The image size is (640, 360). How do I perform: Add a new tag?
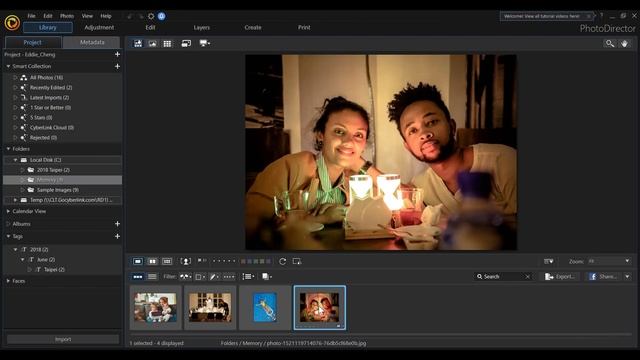[118, 236]
